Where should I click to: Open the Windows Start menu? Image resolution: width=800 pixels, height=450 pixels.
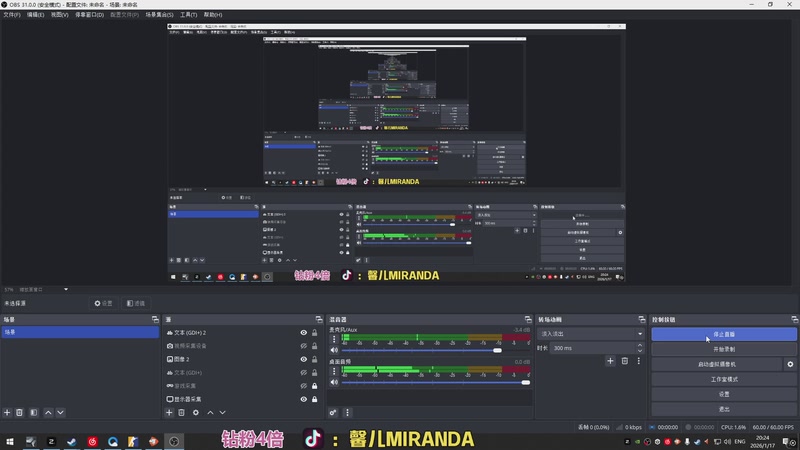pos(10,441)
